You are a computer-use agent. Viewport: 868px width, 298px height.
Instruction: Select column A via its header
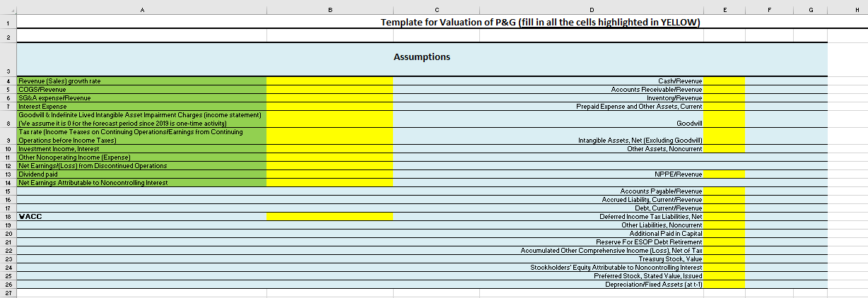tap(141, 8)
